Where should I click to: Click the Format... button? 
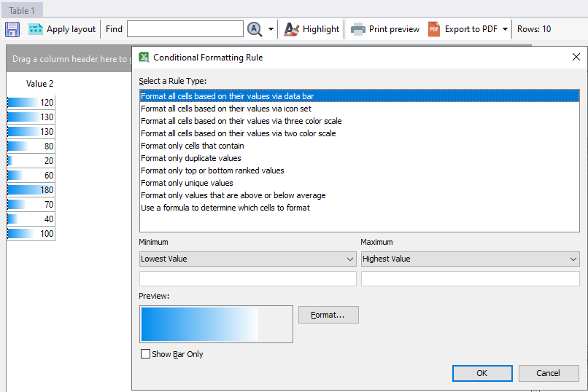(x=328, y=315)
